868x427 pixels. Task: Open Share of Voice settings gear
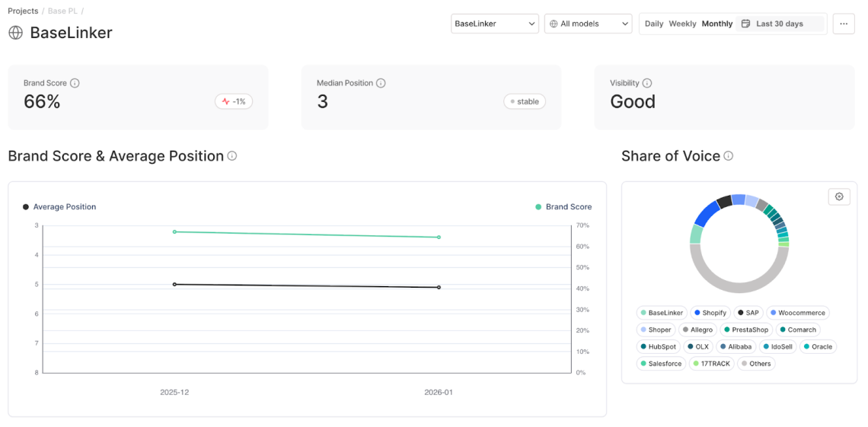coord(839,197)
